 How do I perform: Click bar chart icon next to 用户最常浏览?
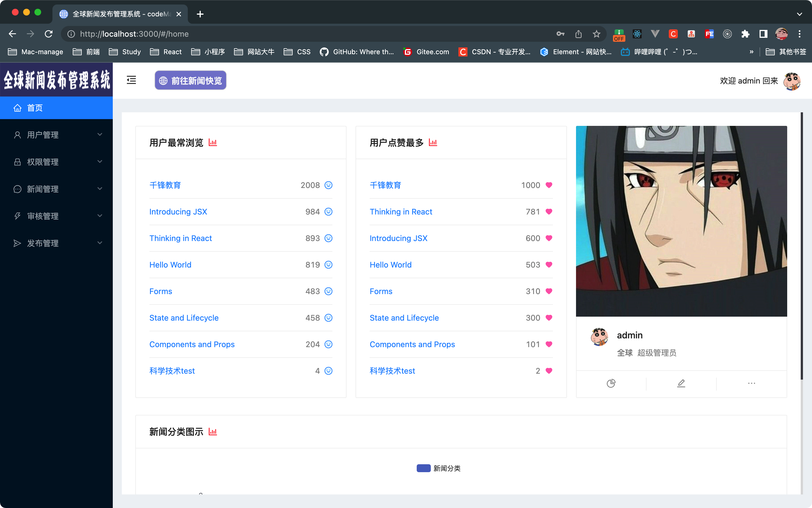click(213, 143)
